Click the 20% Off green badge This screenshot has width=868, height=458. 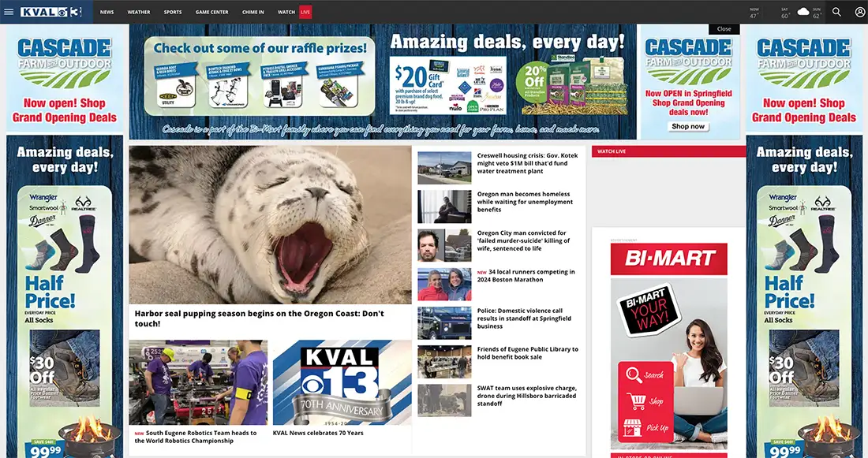click(535, 83)
